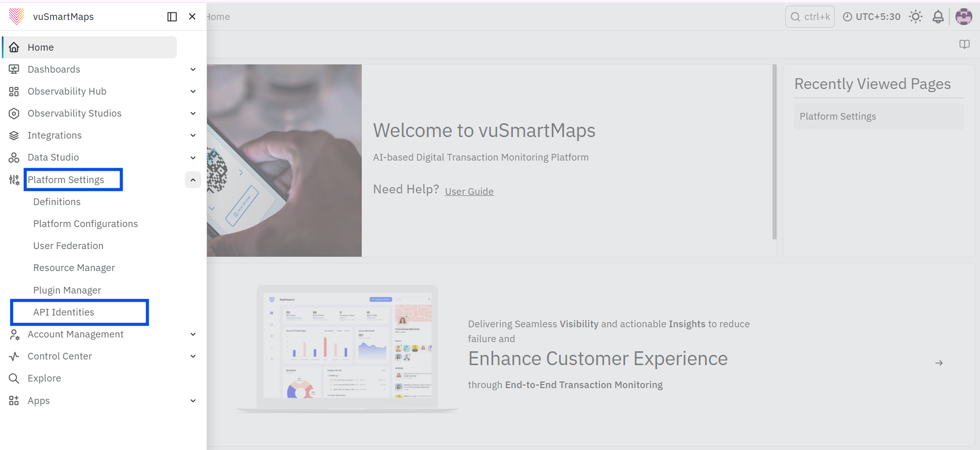Click the vuSmartMaps logo icon
The image size is (980, 450).
17,16
